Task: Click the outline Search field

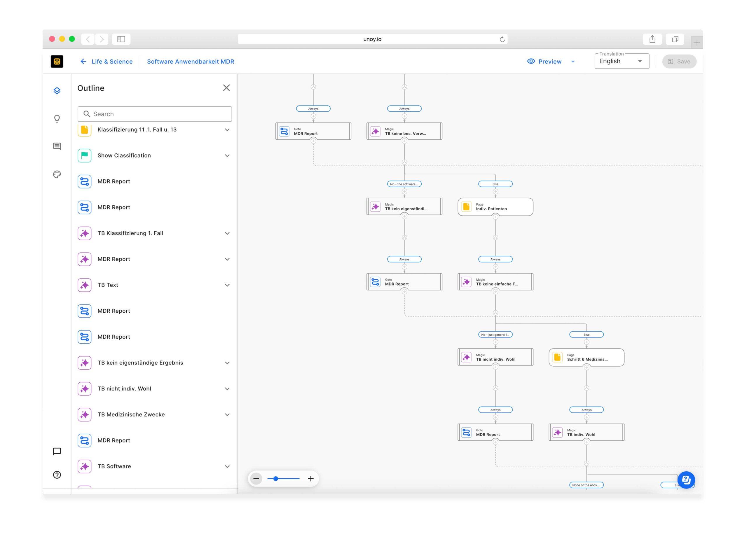Action: pos(155,114)
